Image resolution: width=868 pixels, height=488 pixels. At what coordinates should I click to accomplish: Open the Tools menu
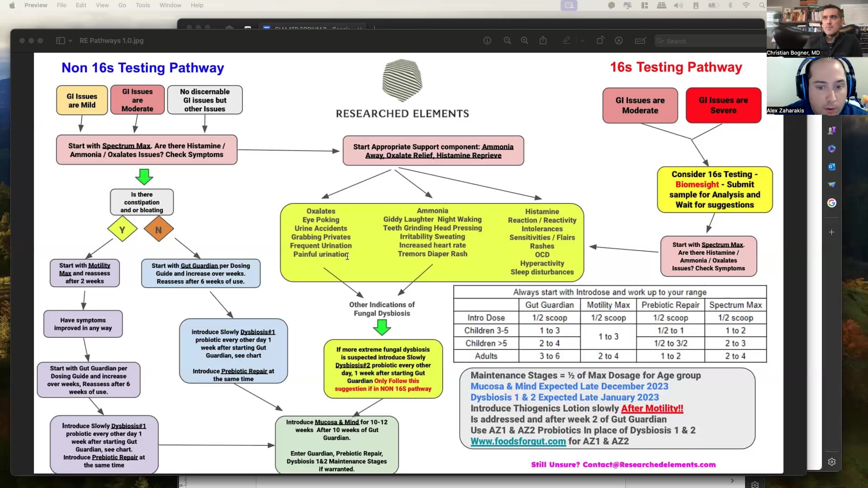tap(142, 5)
